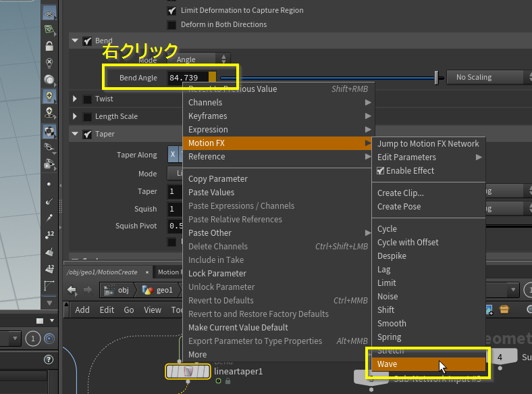This screenshot has height=394, width=532.
Task: Click the help question mark icon
Action: coord(49,360)
